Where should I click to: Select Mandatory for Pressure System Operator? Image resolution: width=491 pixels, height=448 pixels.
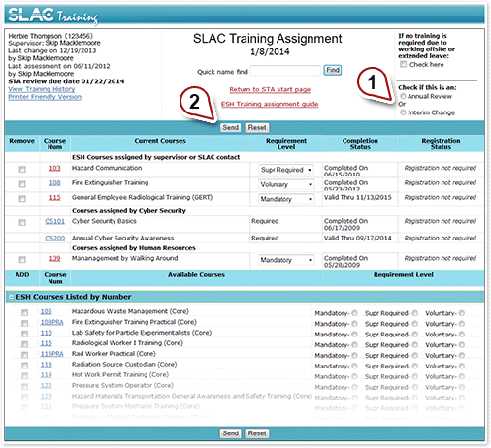[x=355, y=387]
